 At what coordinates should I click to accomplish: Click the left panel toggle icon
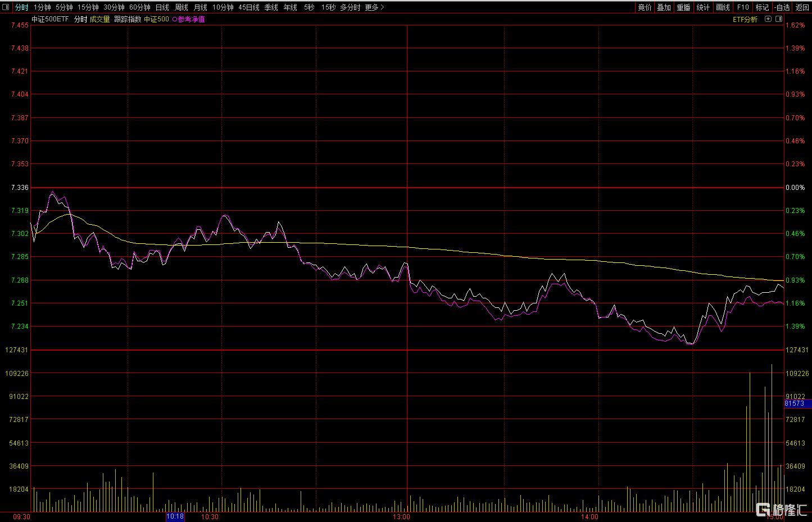6,7
